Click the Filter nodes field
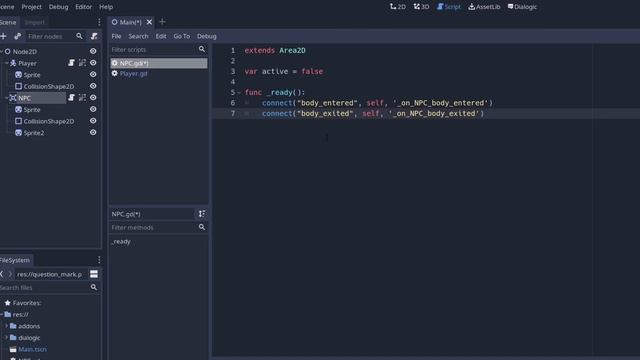Screen dimensions: 640x360 [x=50, y=36]
